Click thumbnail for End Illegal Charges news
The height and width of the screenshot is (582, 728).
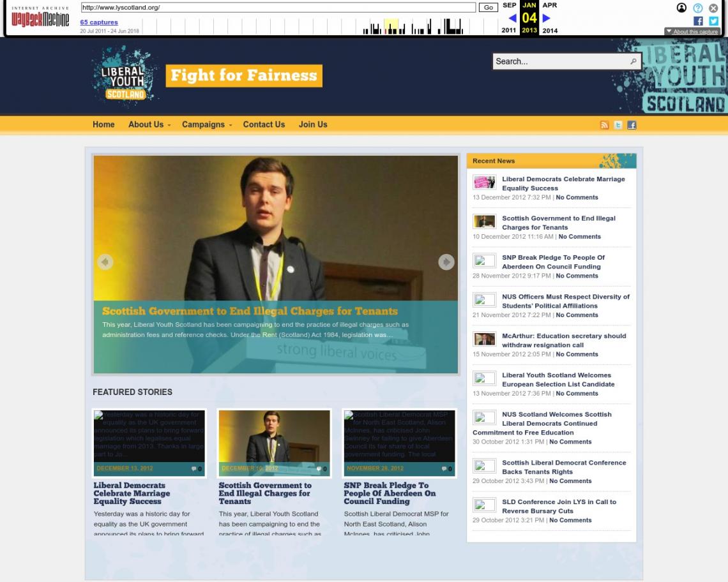(484, 221)
